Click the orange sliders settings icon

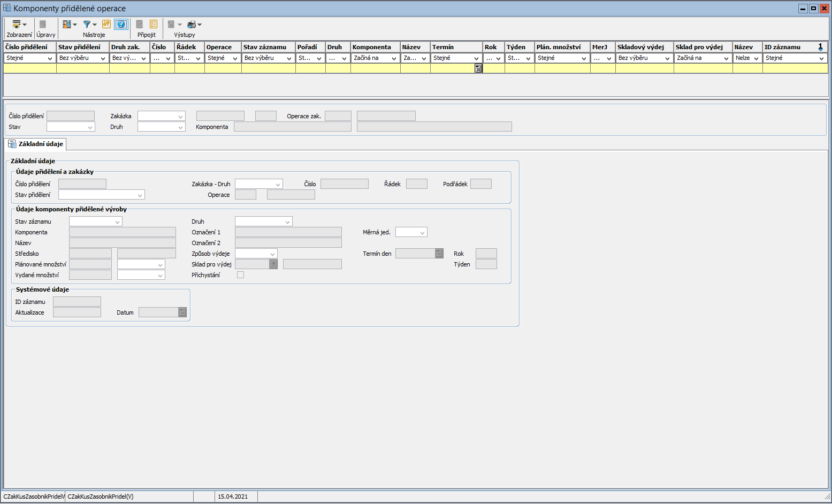pyautogui.click(x=106, y=24)
